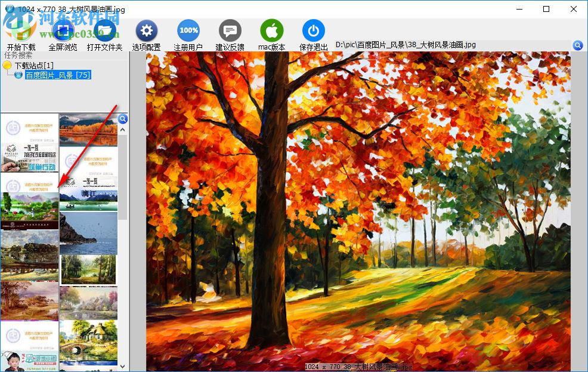
Task: Click the 打开文件夹 open folder icon
Action: coord(104,30)
